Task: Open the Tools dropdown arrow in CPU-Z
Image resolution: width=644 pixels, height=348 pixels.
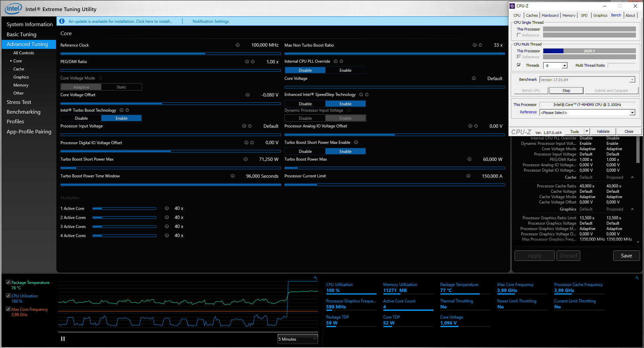Action: [587, 131]
